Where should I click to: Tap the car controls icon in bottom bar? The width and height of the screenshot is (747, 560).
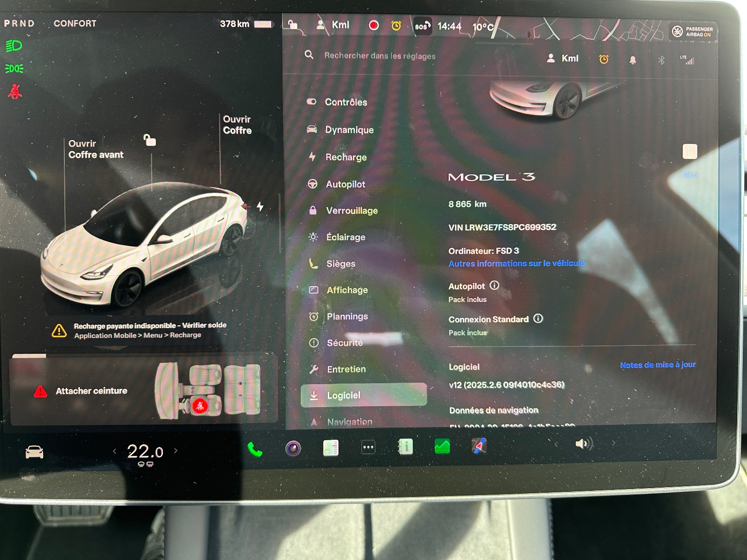(x=34, y=452)
